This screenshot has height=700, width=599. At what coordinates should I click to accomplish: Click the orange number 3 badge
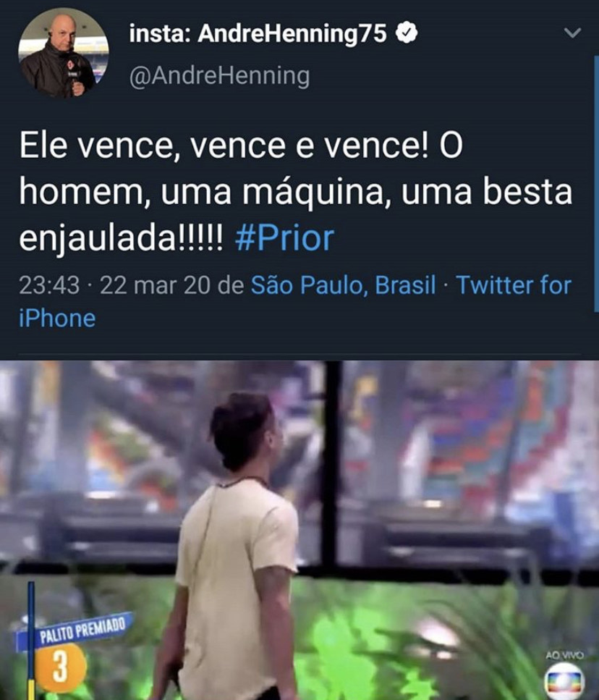click(60, 667)
